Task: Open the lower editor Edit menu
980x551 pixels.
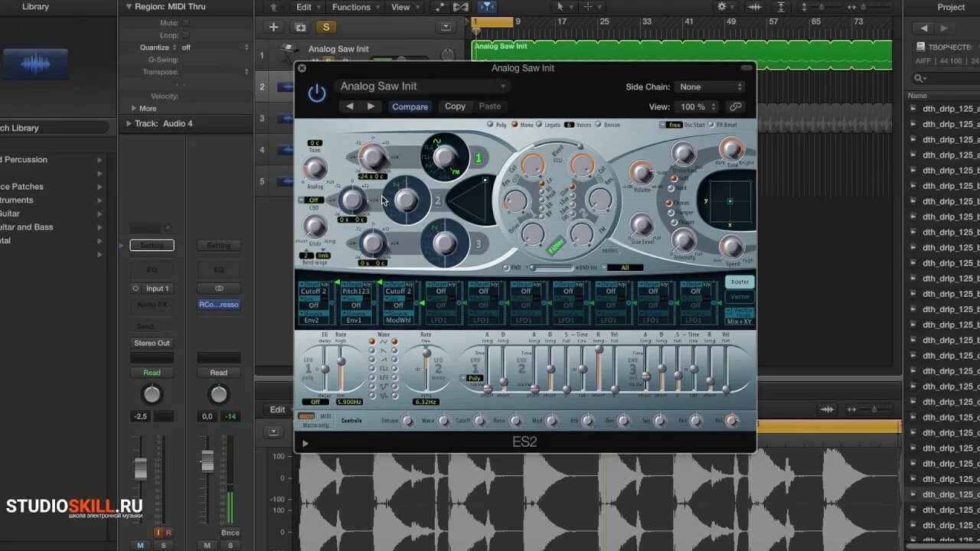Action: point(277,409)
